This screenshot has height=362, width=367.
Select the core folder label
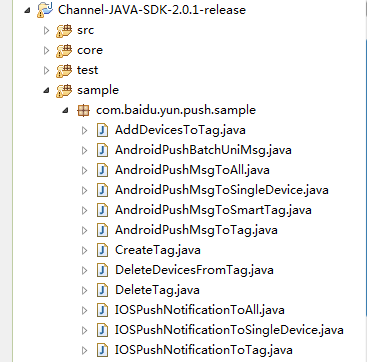tap(90, 51)
